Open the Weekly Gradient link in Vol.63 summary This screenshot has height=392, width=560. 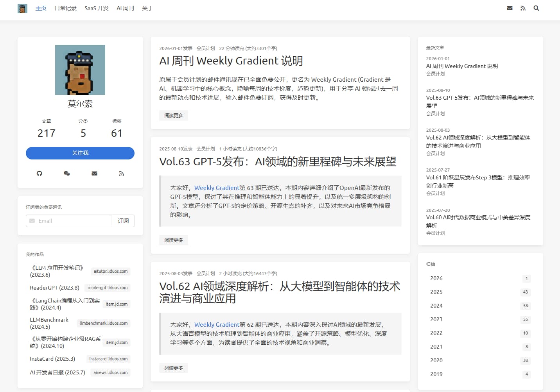(x=217, y=188)
